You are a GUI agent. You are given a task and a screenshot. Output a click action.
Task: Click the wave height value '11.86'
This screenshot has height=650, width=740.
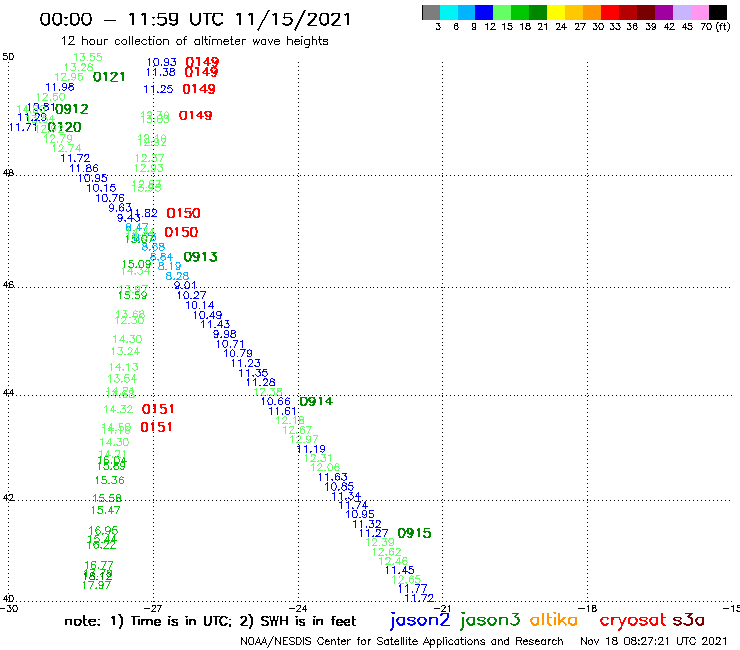point(84,168)
